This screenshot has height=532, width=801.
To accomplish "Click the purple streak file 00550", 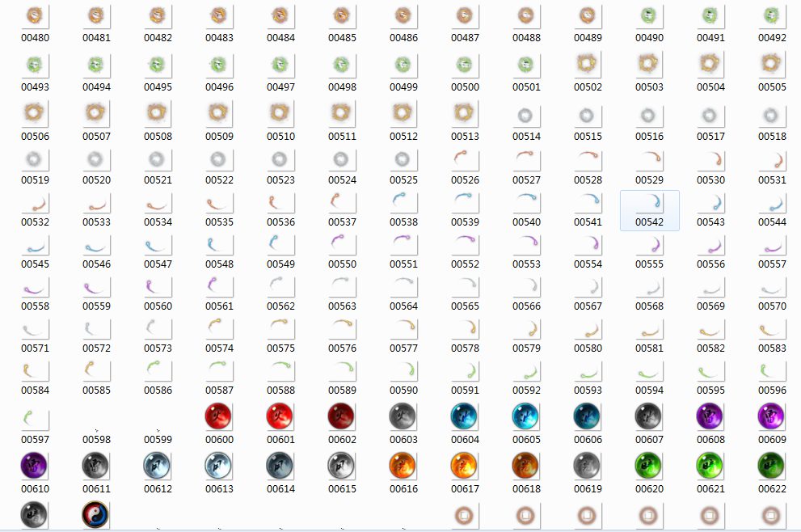I will click(x=341, y=244).
